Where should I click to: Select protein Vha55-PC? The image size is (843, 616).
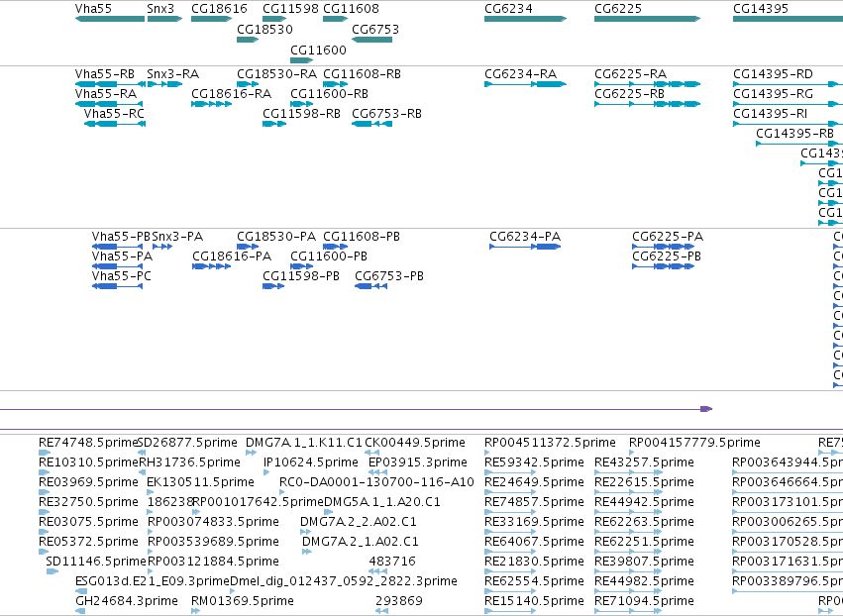(122, 276)
